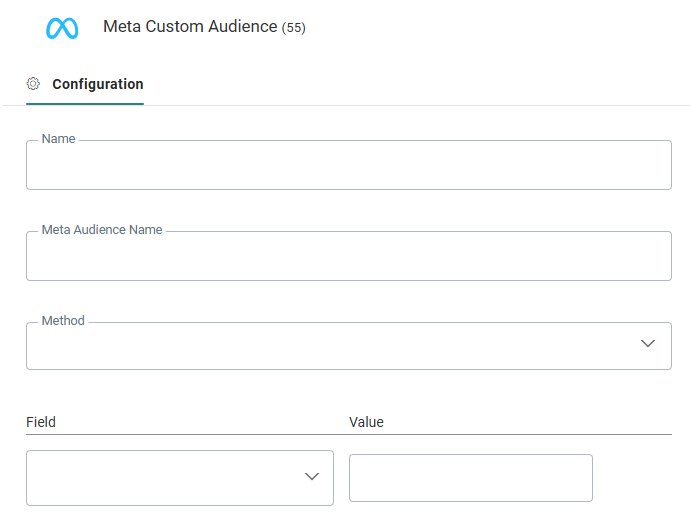Select the Value text box

click(470, 478)
